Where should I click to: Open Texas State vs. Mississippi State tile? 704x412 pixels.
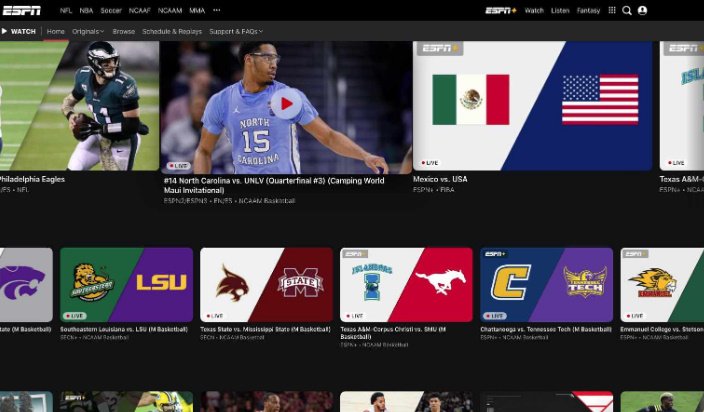(266, 284)
